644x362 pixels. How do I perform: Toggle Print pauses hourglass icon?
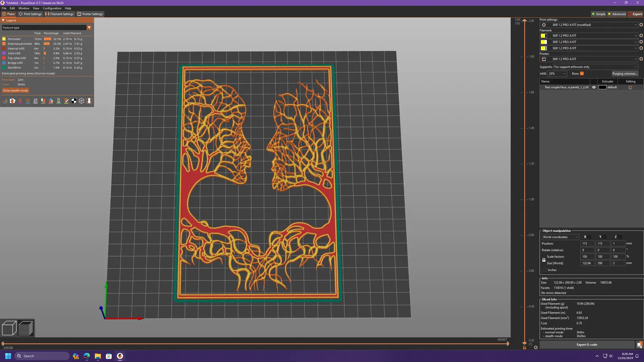(58, 101)
